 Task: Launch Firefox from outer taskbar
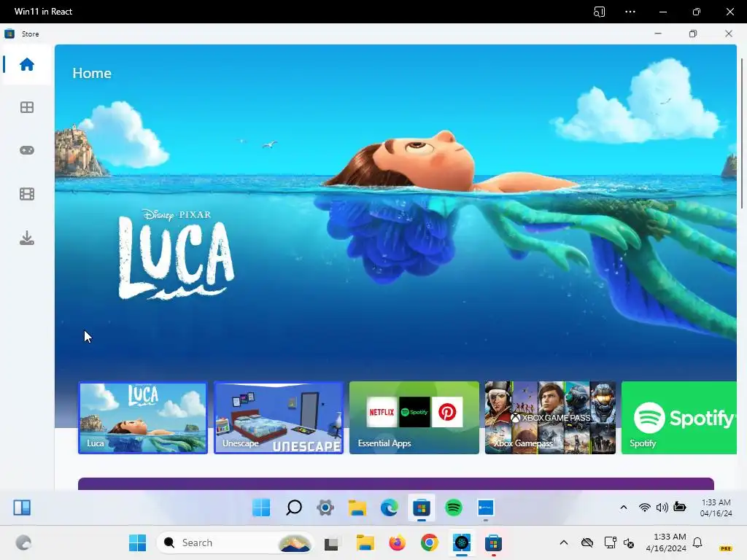(x=397, y=542)
